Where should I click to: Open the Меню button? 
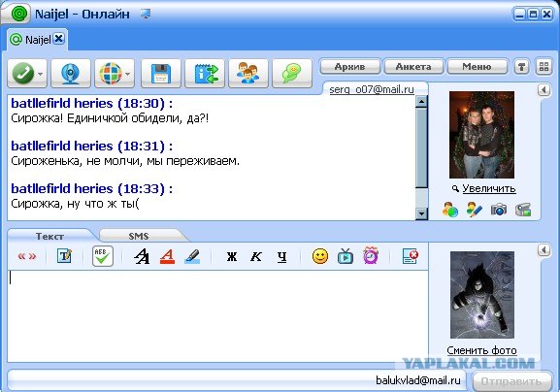pos(477,67)
